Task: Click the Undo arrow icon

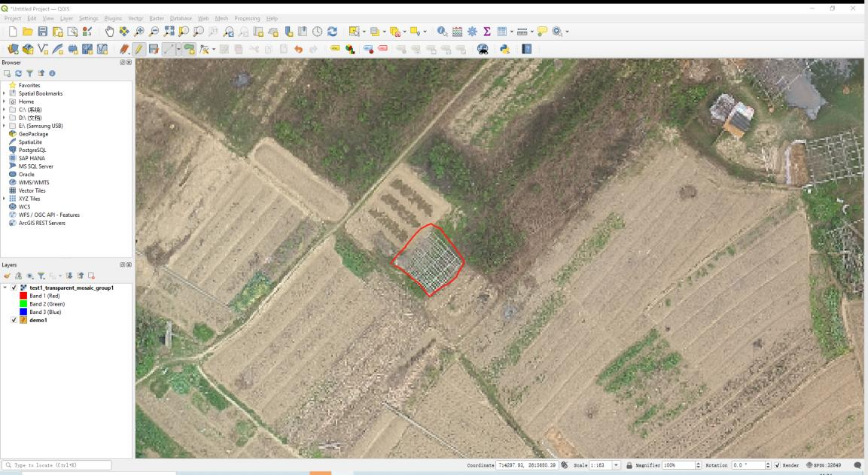Action: (299, 50)
